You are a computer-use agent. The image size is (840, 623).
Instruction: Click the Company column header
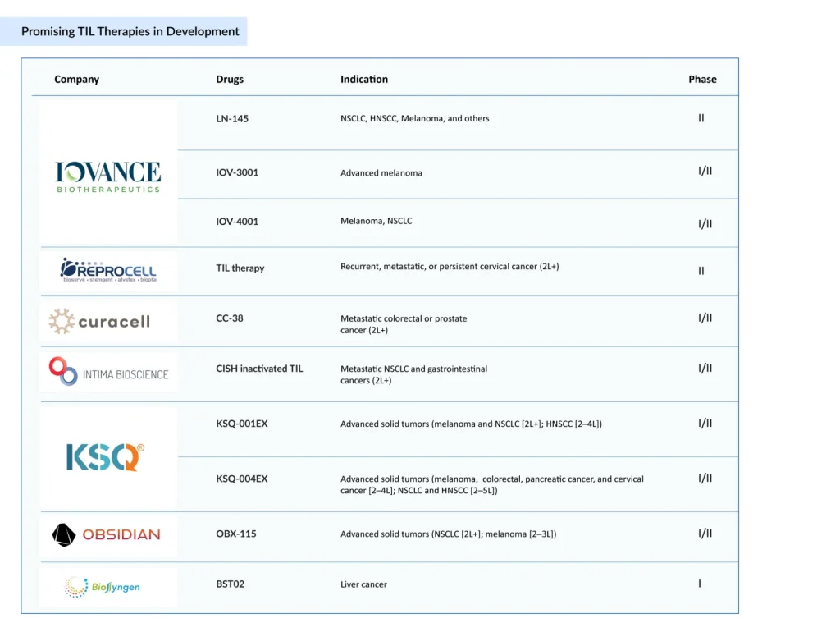point(76,79)
